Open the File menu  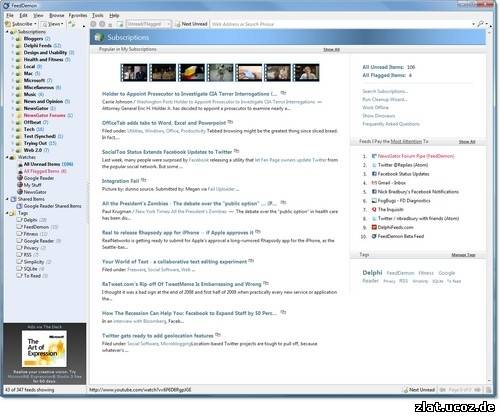coord(10,15)
